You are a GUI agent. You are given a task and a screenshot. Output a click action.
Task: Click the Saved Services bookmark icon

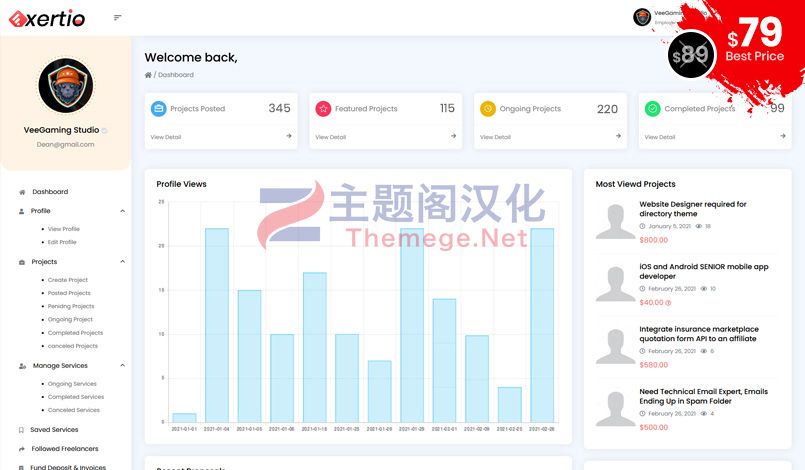(21, 430)
